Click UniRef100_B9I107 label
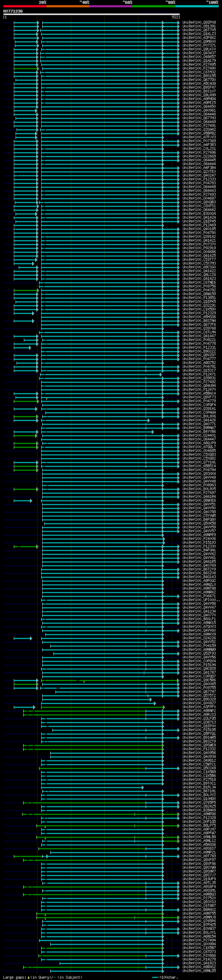 pos(199,91)
